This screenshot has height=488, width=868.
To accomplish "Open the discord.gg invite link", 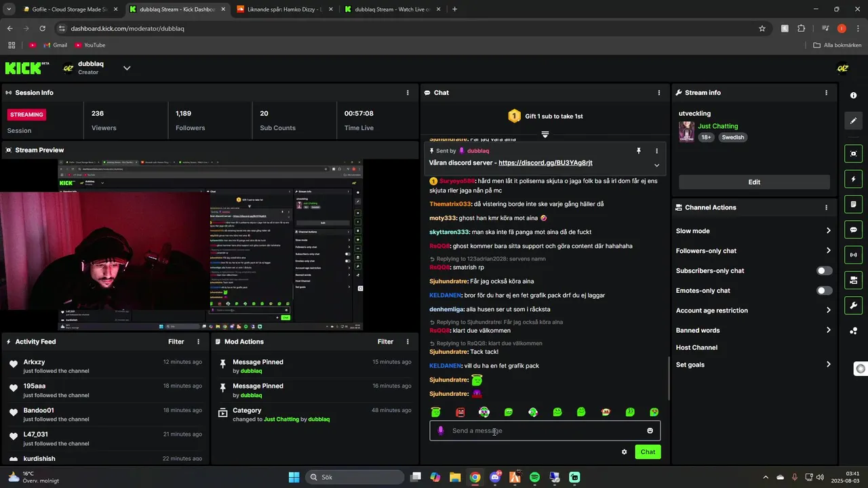I will [x=545, y=163].
